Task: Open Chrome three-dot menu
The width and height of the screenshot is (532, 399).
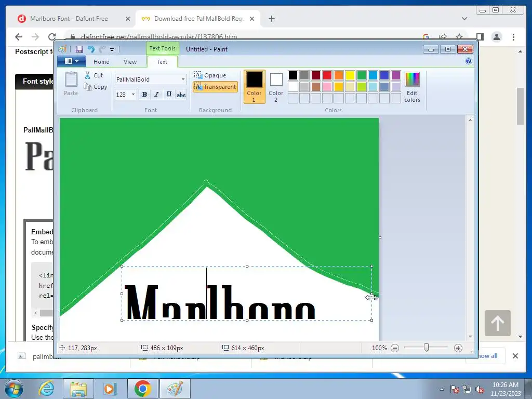Action: point(513,37)
